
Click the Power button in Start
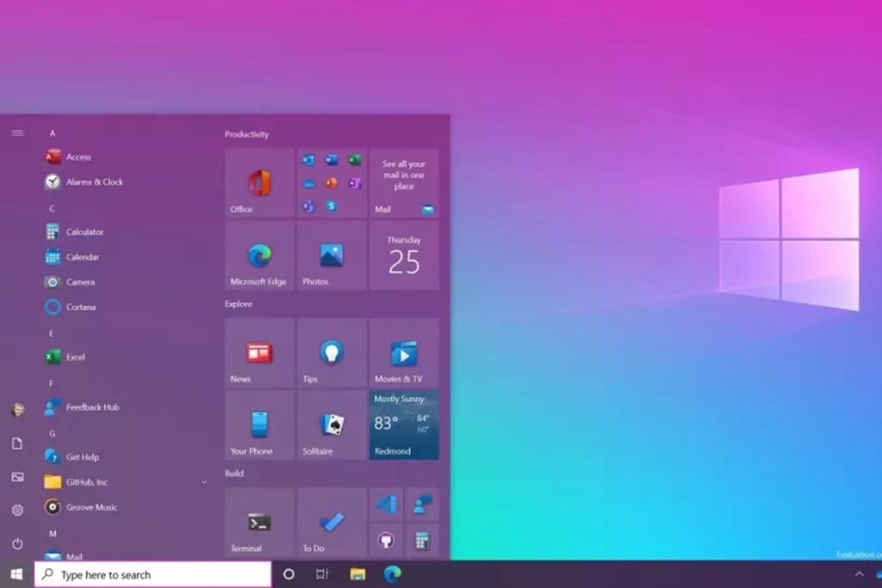click(17, 544)
